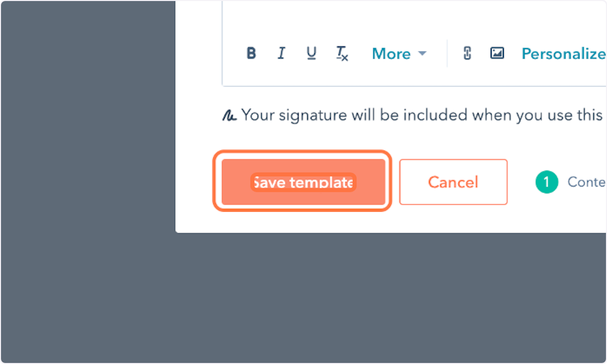Insert an image using the picture icon
Viewport: 607px width, 364px height.
(497, 53)
